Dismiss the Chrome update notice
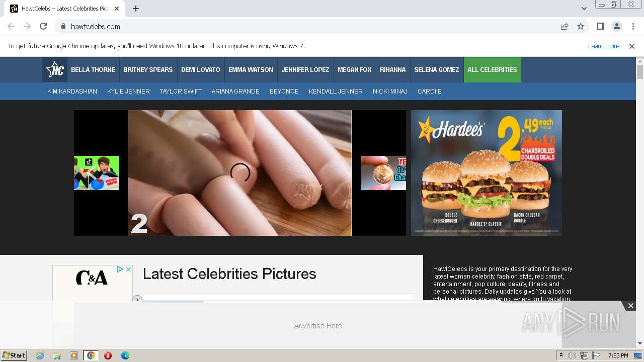The width and height of the screenshot is (644, 362). pyautogui.click(x=632, y=46)
